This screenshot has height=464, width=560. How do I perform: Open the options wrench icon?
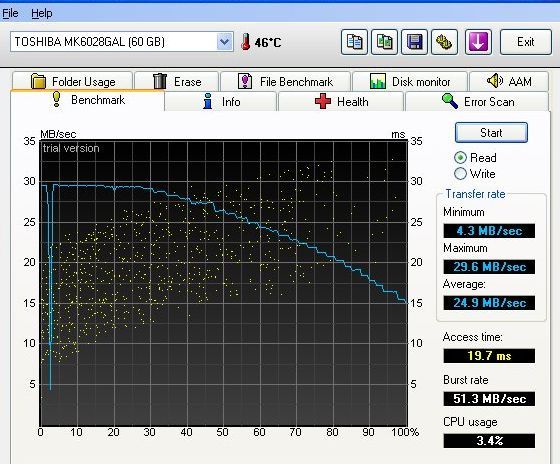[444, 42]
